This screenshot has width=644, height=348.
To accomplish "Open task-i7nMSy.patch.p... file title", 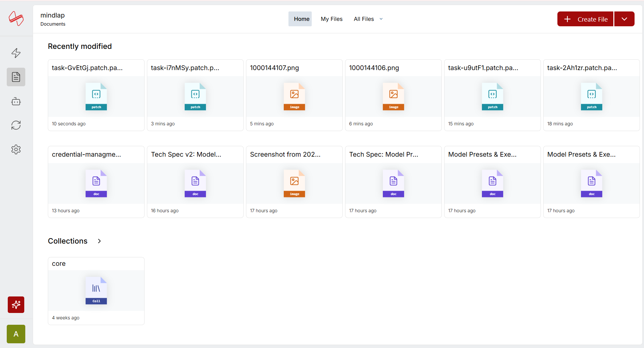I will tap(185, 68).
